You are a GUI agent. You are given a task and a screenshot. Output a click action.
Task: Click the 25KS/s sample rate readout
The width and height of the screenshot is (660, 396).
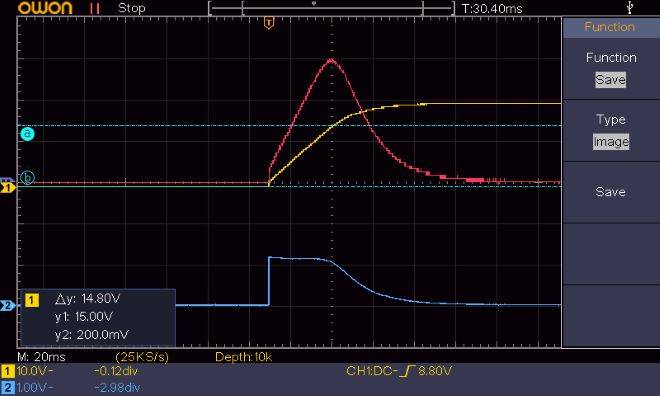tap(142, 357)
